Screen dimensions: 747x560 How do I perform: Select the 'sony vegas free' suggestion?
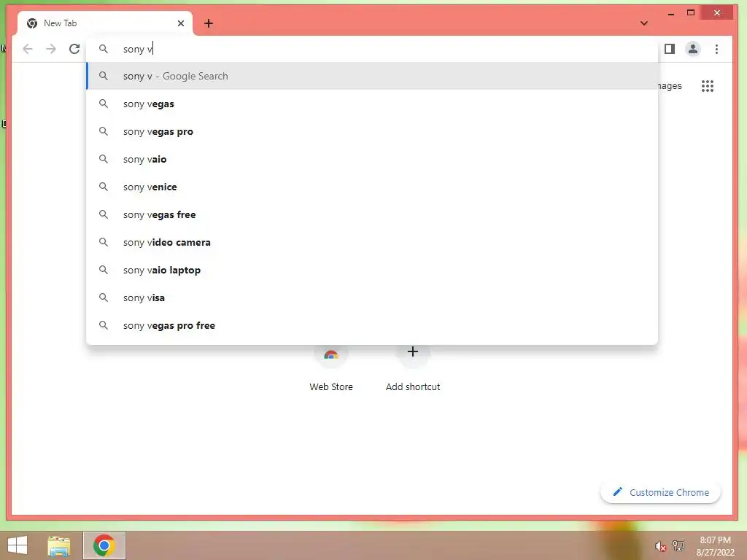372,214
